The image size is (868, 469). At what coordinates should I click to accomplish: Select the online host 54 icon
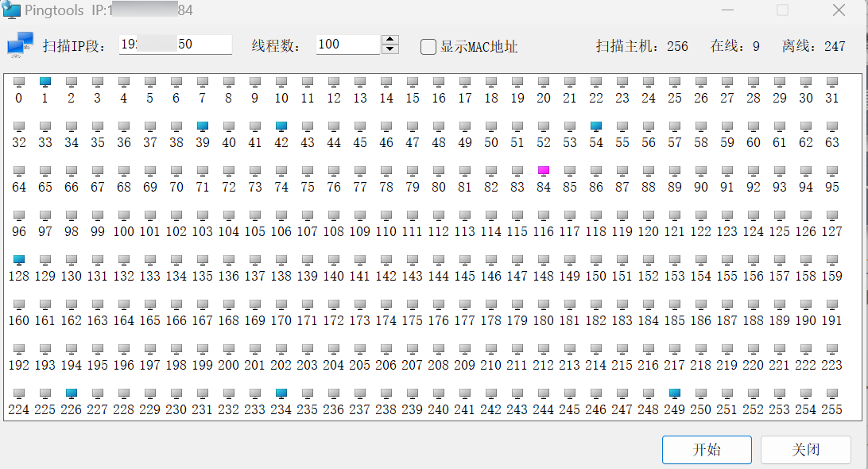click(x=596, y=126)
